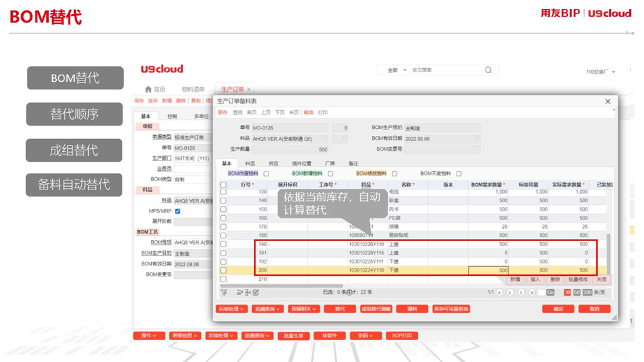
Task: Open calendar icon in BOM有效日期 field
Action: pos(477,139)
